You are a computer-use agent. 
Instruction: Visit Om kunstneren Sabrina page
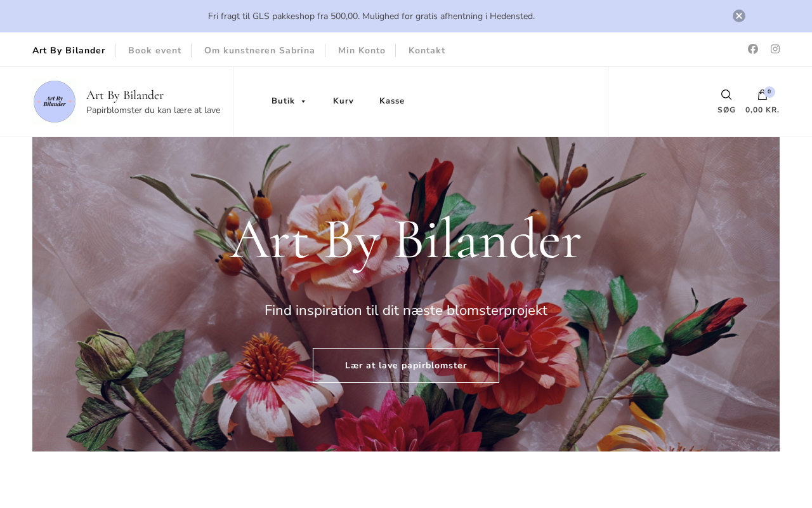coord(259,50)
